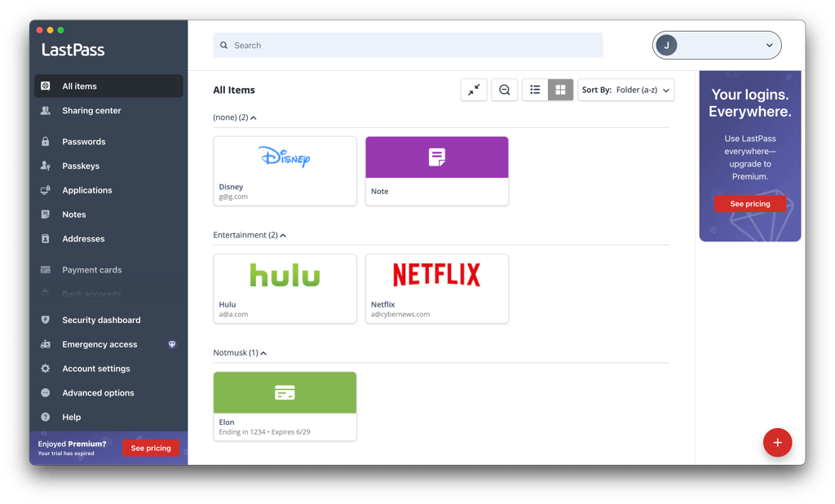Screen dimensions: 835x504
Task: Click the search magnifier icon
Action: pos(223,46)
